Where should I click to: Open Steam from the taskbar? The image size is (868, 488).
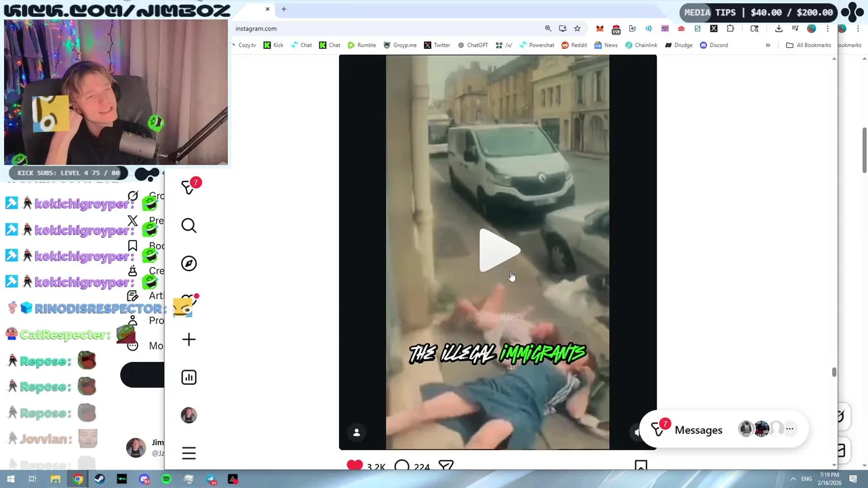click(x=100, y=479)
